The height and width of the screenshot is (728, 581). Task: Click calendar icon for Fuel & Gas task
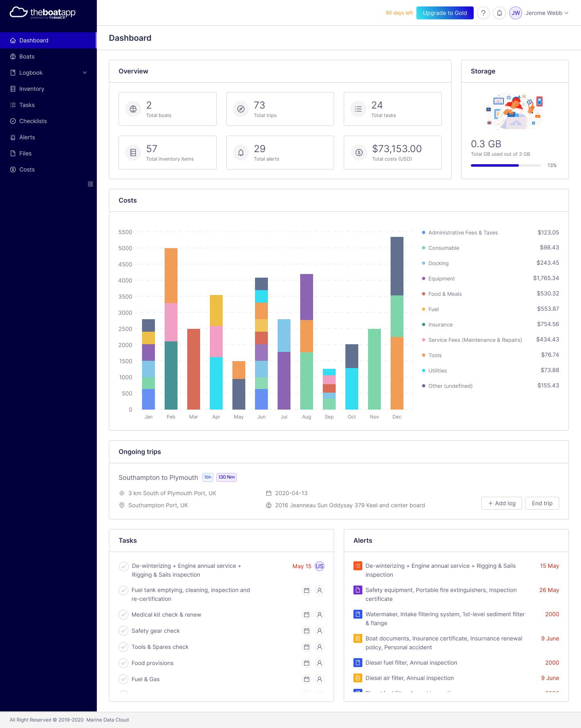(x=307, y=679)
